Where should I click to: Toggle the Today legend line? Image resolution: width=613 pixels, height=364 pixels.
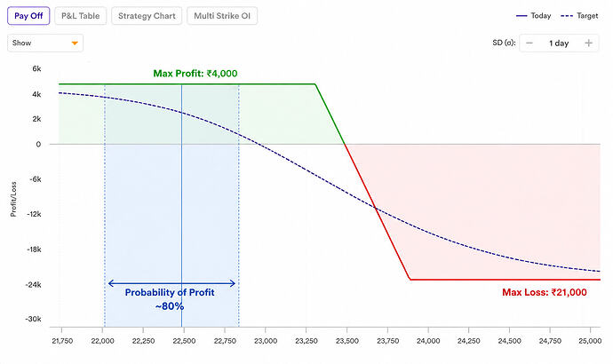click(x=533, y=16)
